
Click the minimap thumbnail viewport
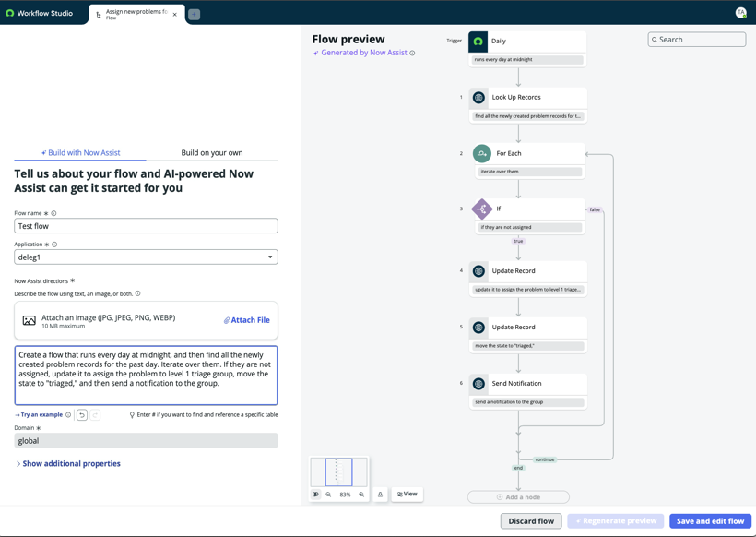pos(339,472)
